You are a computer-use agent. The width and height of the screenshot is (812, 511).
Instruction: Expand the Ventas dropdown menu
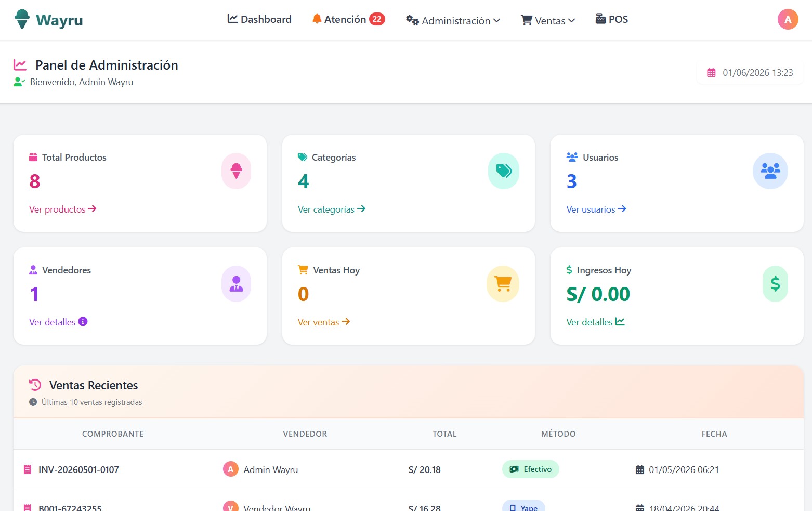pos(548,20)
